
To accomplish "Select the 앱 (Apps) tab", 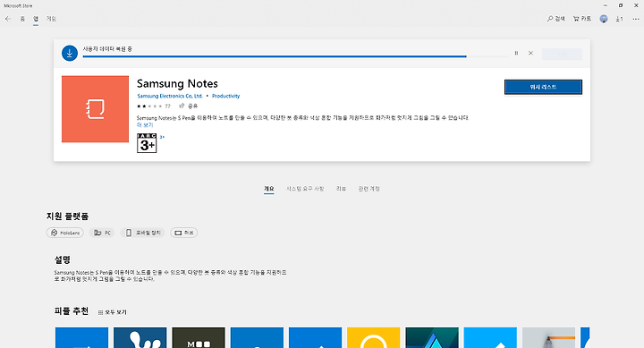I will (36, 19).
